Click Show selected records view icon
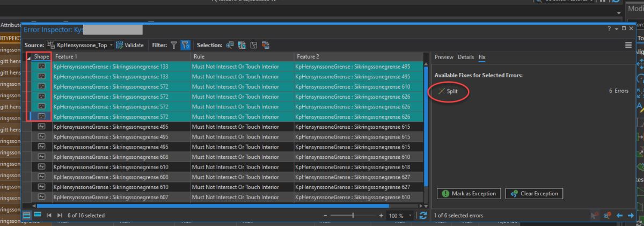Viewport: 644px width, 226px height. 38,215
